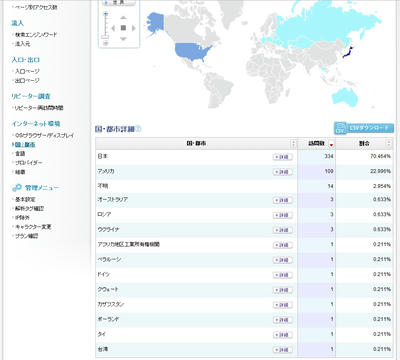
Task: Reset the map view with the center square
Action: pos(123,28)
